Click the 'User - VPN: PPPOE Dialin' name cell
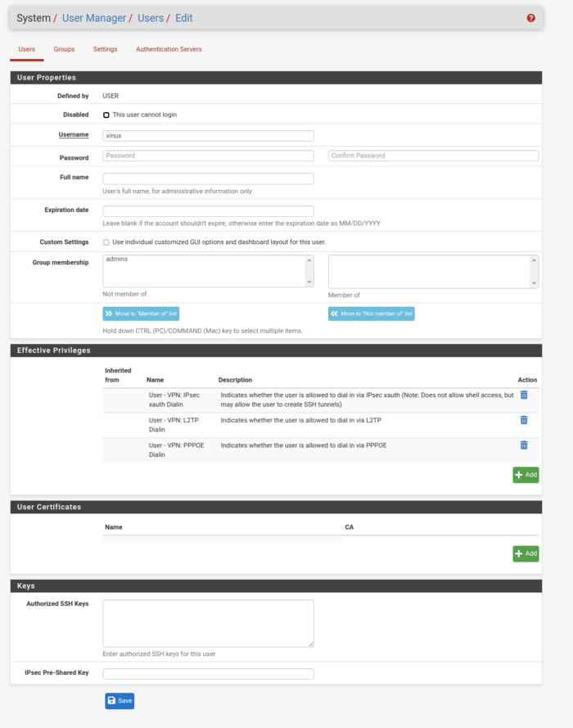The image size is (573, 728). tap(176, 450)
